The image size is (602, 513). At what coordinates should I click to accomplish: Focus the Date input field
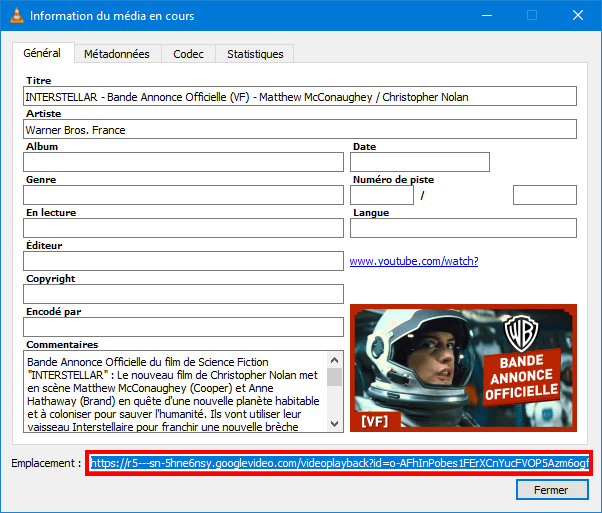click(420, 162)
